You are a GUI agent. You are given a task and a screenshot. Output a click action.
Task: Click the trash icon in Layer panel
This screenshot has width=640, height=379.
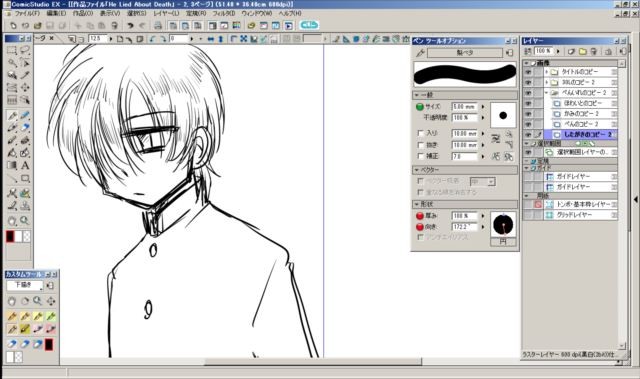click(x=594, y=51)
